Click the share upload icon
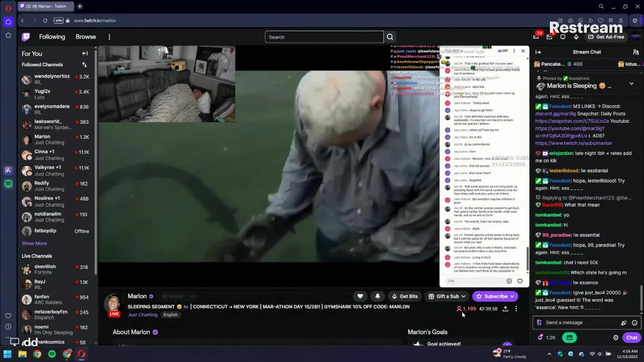 [505, 309]
